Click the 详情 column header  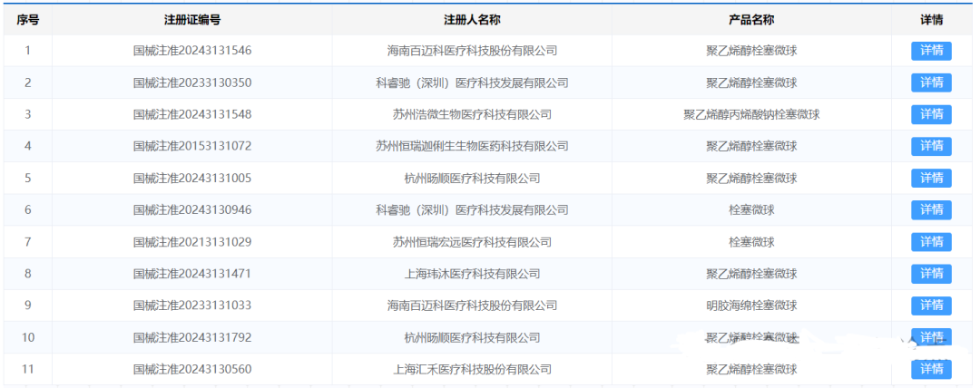(931, 20)
